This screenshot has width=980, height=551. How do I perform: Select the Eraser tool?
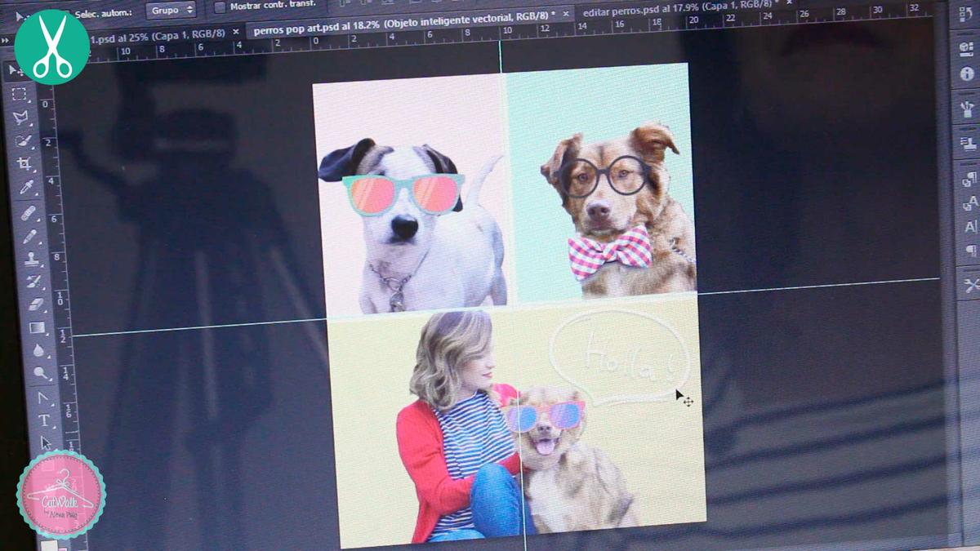coord(35,304)
